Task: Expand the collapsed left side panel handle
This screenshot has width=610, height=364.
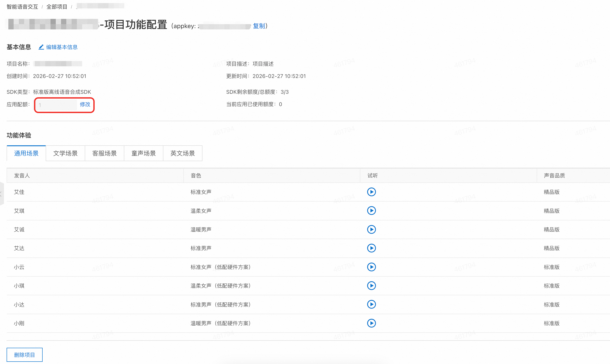Action: click(x=1, y=194)
